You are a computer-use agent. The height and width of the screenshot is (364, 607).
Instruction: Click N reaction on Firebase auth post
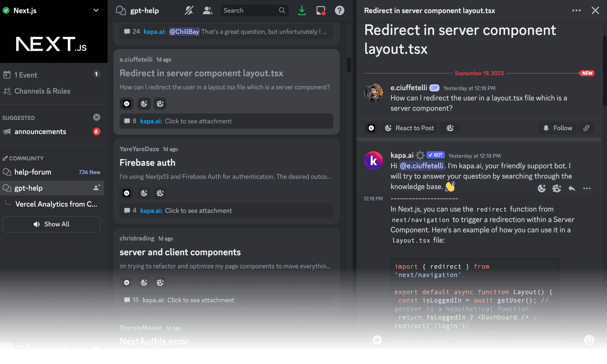[127, 193]
